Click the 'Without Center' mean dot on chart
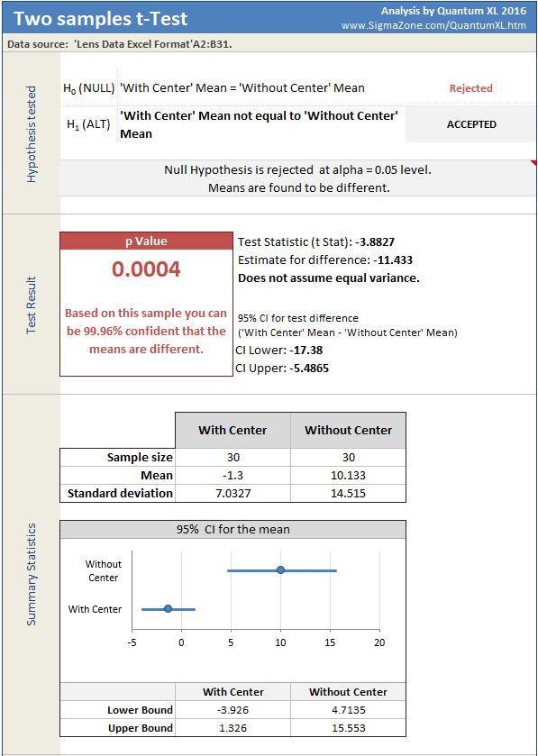This screenshot has height=756, width=538. point(280,569)
